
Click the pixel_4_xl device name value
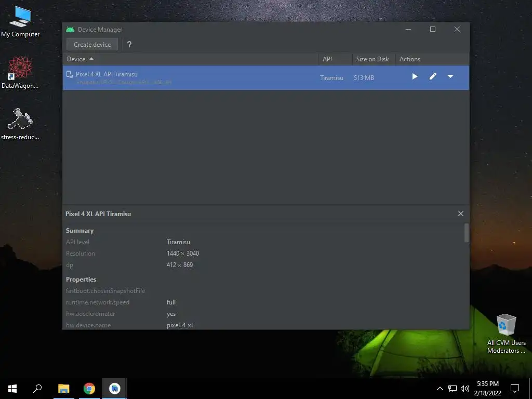[180, 325]
